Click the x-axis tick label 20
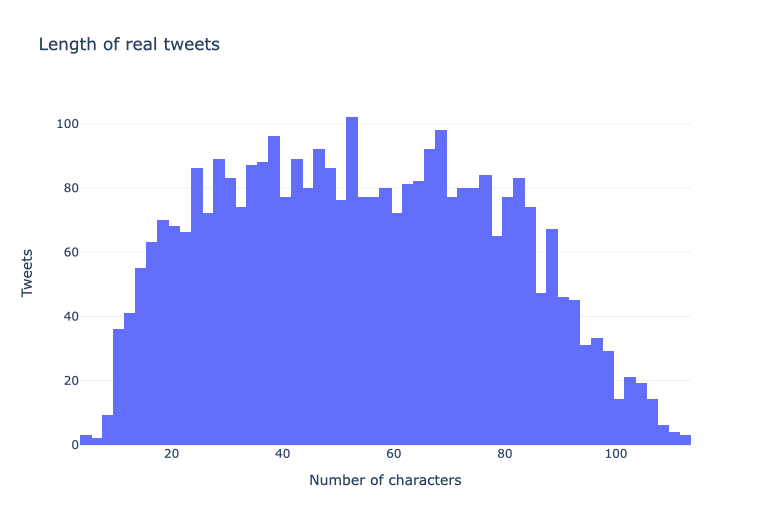 tap(171, 454)
